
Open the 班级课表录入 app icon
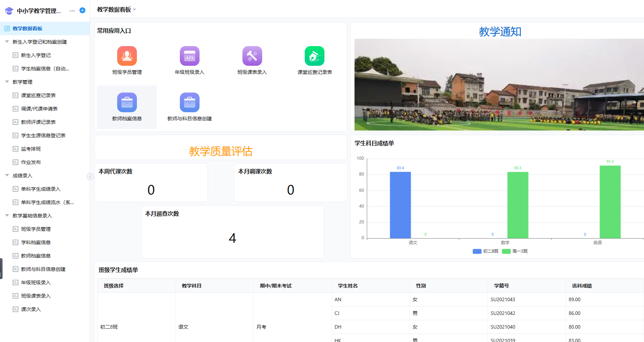252,56
